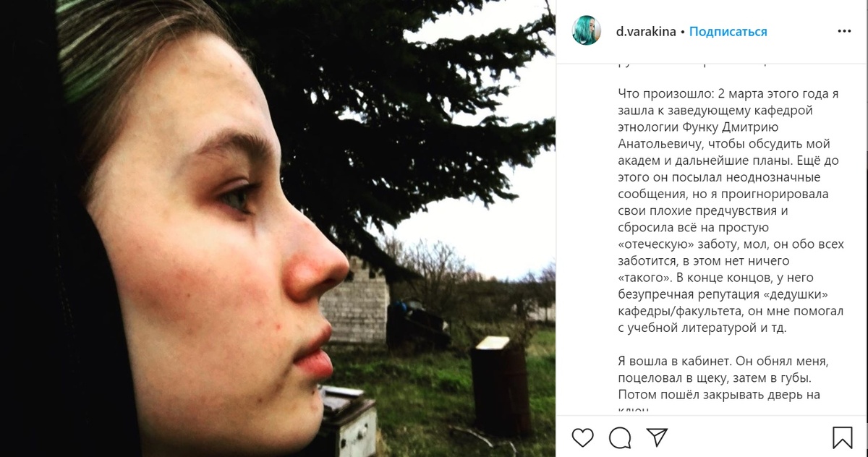Open the teal-haired profile avatar
Screen dimensions: 868x457
[587, 31]
